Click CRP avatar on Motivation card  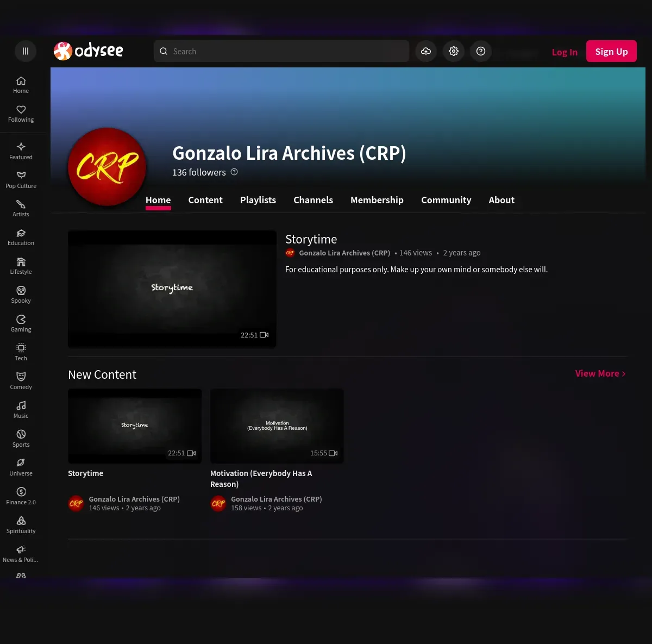click(x=218, y=503)
